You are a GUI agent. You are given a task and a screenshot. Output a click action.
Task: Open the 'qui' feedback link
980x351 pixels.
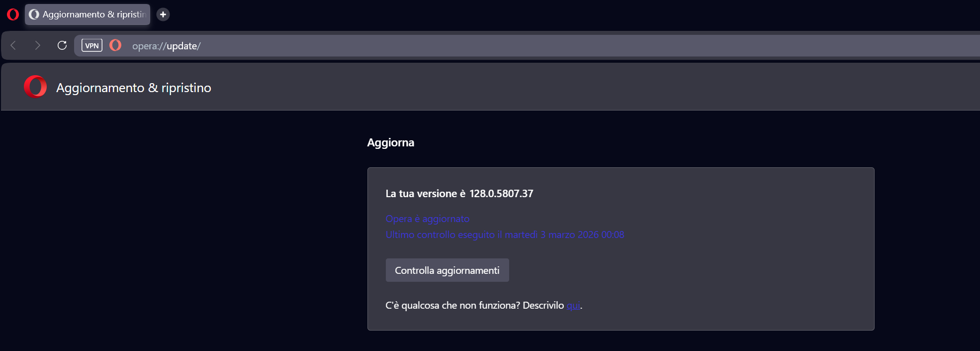click(573, 305)
